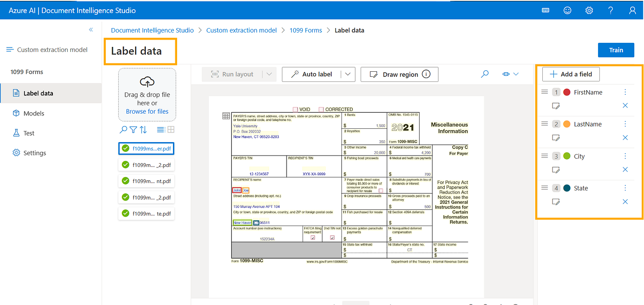Click the Custom extraction model hamburger icon
This screenshot has width=644, height=305.
(x=10, y=50)
